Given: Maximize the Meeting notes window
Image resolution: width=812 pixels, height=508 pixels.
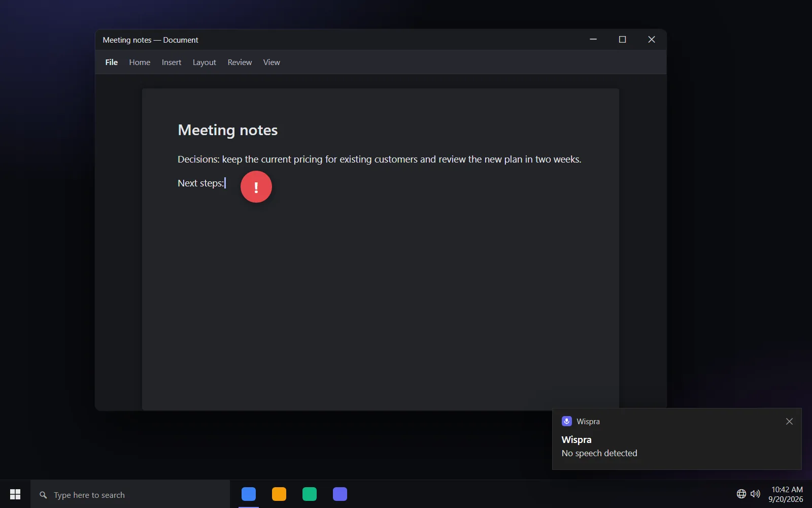Looking at the screenshot, I should click(622, 40).
